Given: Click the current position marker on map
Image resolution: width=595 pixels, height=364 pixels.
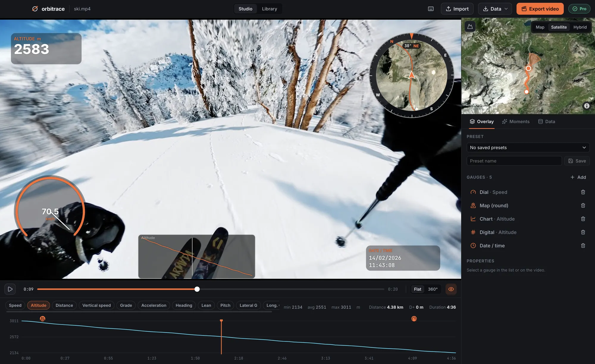Looking at the screenshot, I should [528, 68].
